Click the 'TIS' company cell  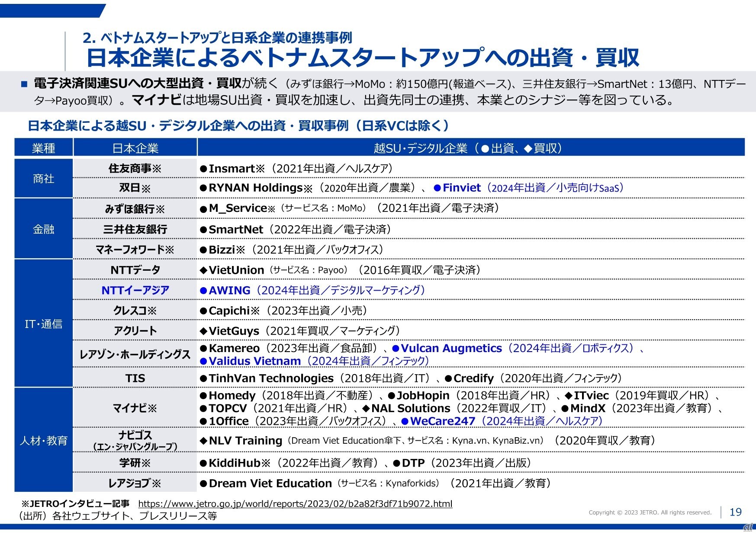(x=135, y=378)
